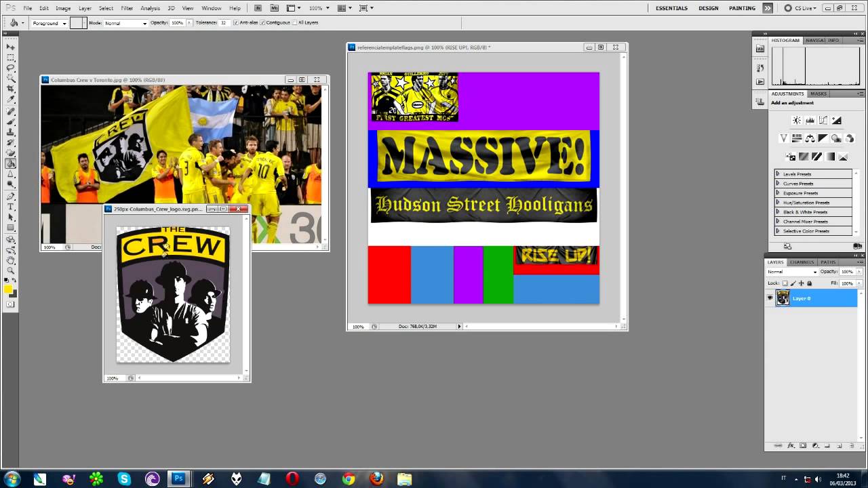The height and width of the screenshot is (488, 868).
Task: Select the Zoom tool
Action: [11, 270]
